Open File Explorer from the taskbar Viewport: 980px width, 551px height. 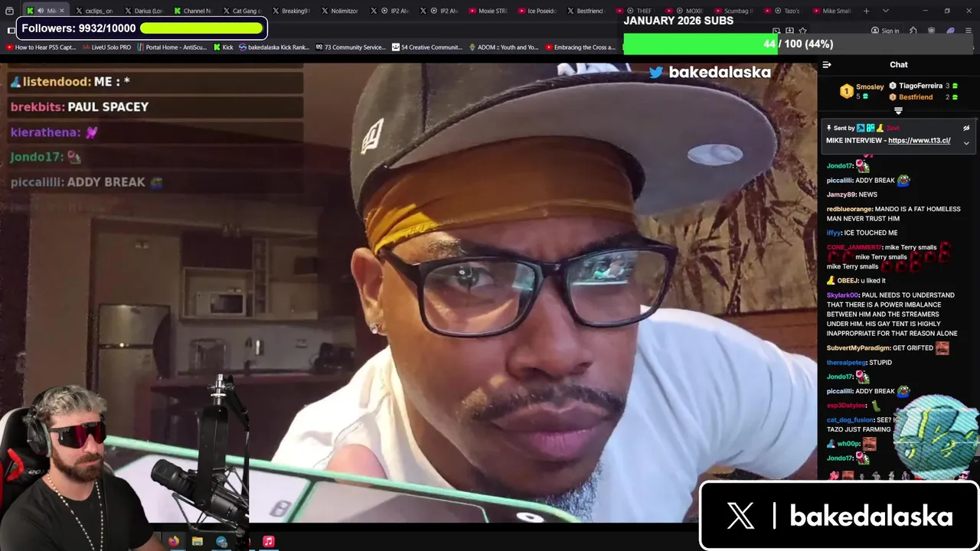(x=198, y=541)
